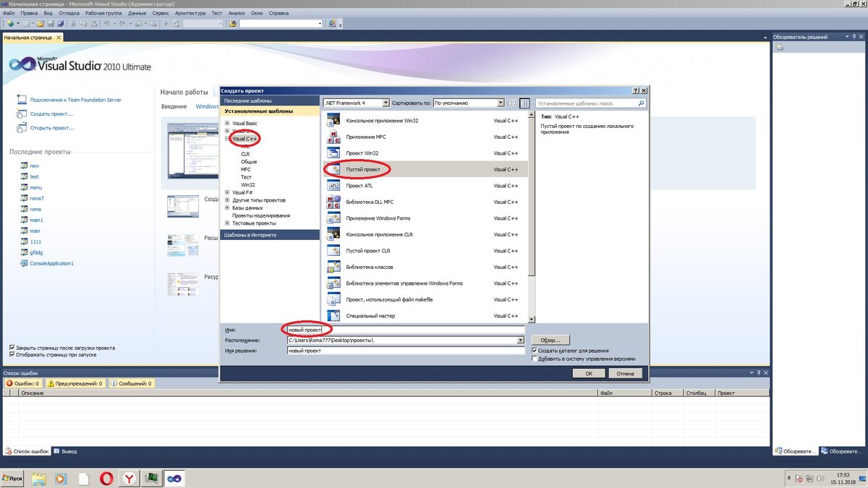The image size is (868, 488).
Task: Select Пустой проект CLR template icon
Action: point(333,251)
